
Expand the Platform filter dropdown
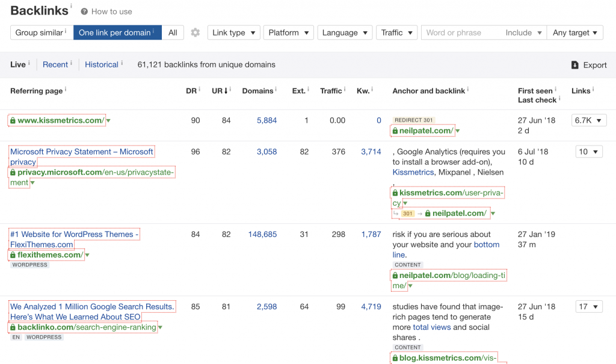click(289, 32)
